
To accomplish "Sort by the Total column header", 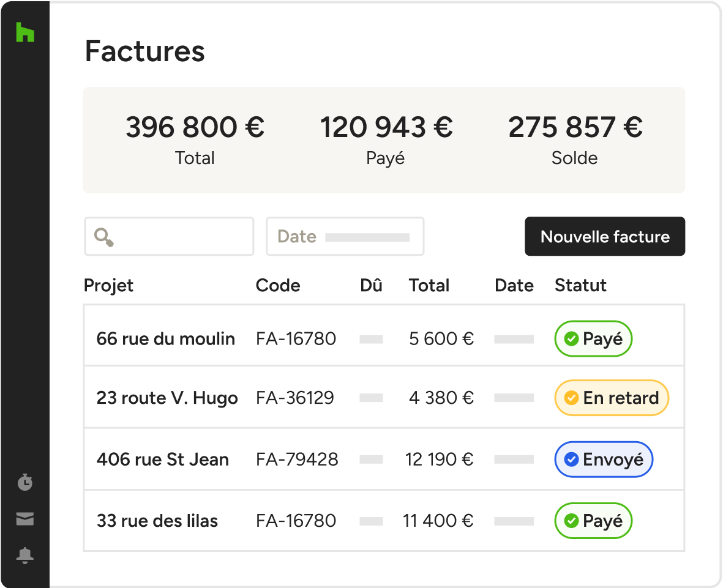I will click(x=429, y=285).
